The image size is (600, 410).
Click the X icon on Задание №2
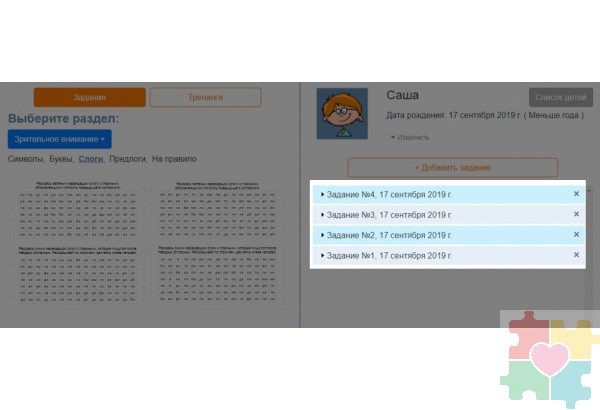tap(576, 235)
